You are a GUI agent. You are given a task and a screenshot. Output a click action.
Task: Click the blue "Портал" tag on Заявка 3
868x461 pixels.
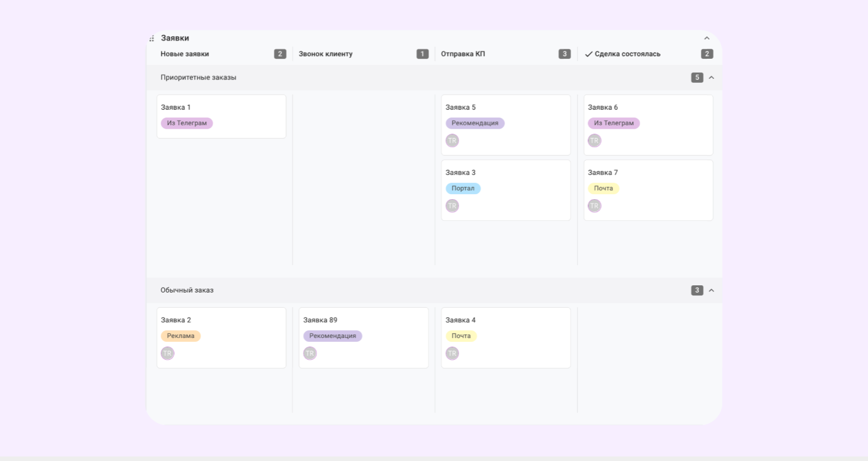pos(463,188)
